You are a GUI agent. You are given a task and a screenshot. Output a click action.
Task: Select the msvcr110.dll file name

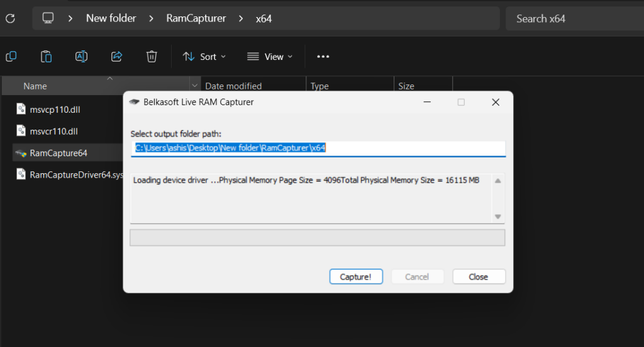pos(54,131)
